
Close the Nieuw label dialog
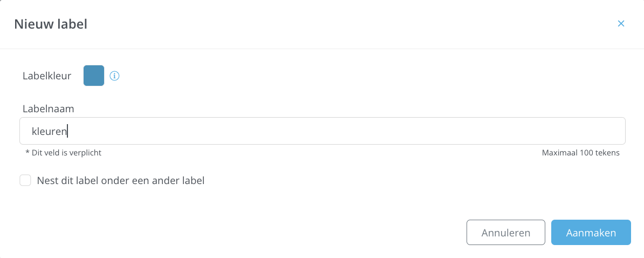[x=621, y=24]
